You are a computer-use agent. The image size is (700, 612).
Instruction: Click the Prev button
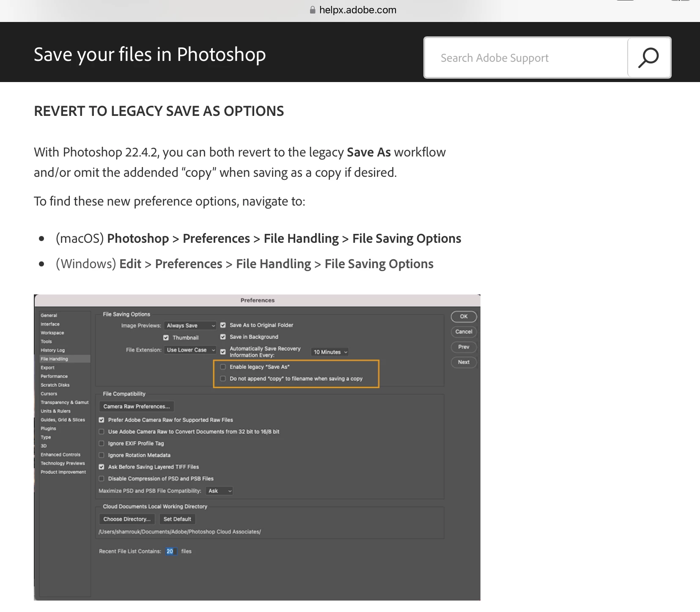tap(464, 347)
